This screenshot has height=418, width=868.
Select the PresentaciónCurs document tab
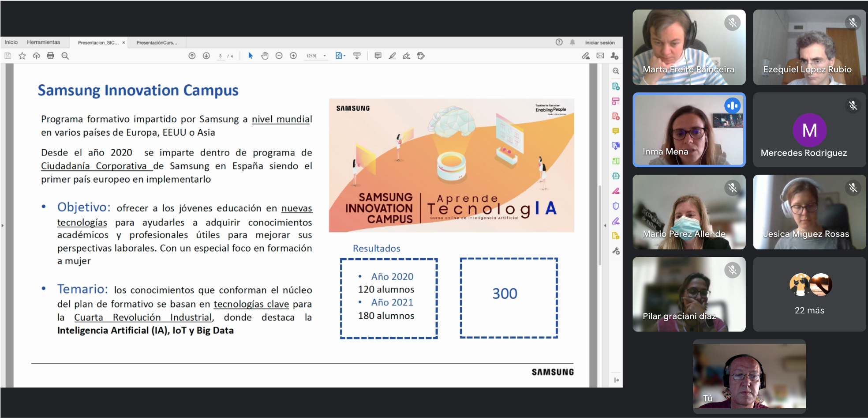[x=157, y=43]
